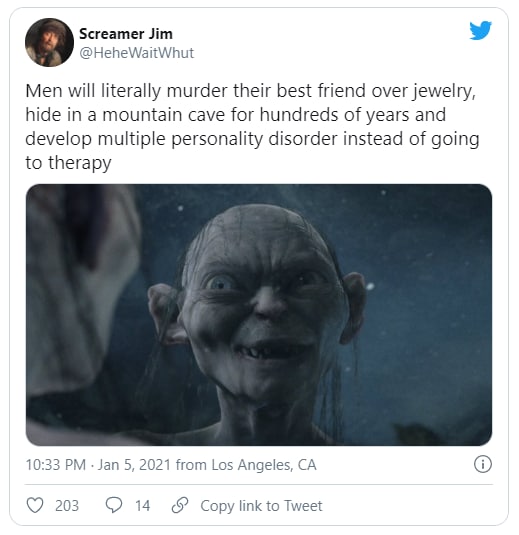The width and height of the screenshot is (519, 535).
Task: Open Screamer Jim's profile avatar
Action: [x=49, y=42]
